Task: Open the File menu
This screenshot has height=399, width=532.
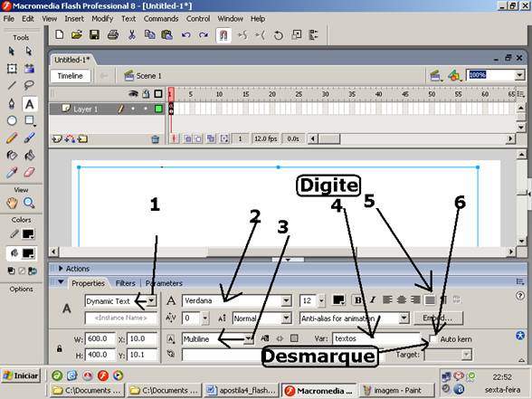Action: coord(8,19)
